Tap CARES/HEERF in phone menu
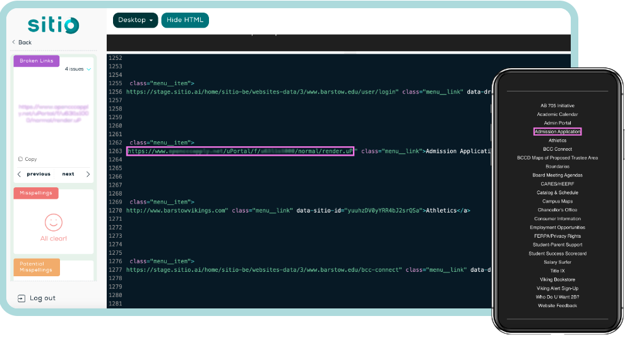 [x=558, y=184]
